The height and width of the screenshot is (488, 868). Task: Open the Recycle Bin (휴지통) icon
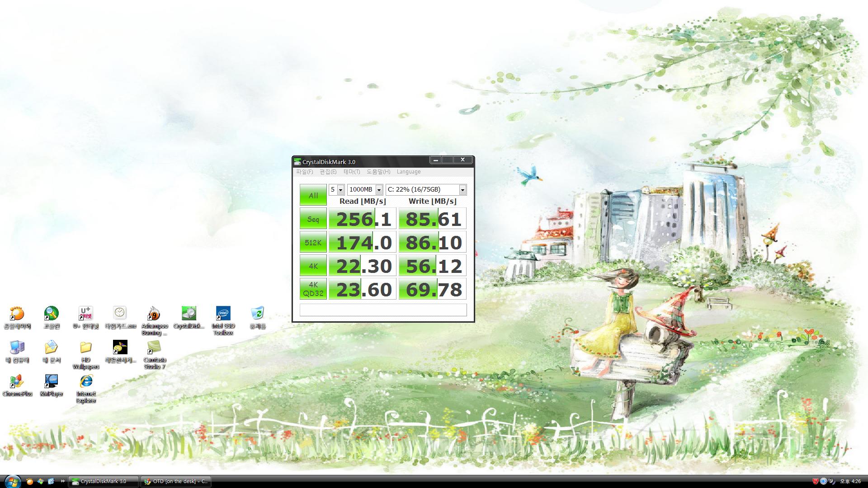coord(258,317)
